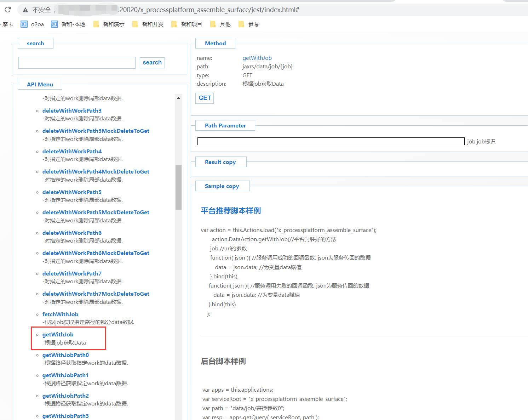Screen dimensions: 528x420
Task: Click the API Menu panel title
Action: pyautogui.click(x=40, y=84)
